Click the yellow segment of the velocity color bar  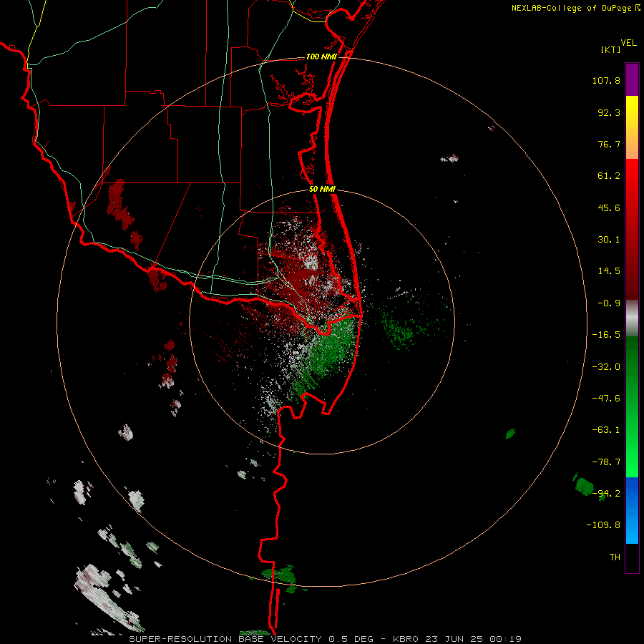tap(632, 112)
